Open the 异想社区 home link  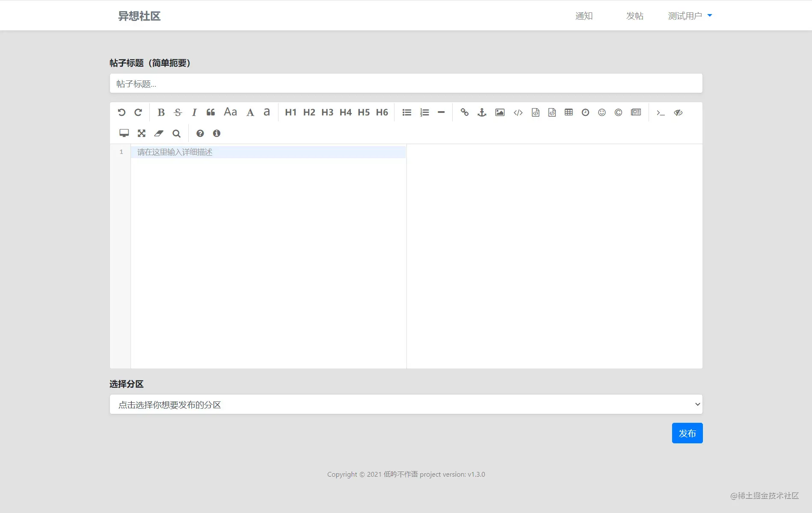[x=139, y=16]
